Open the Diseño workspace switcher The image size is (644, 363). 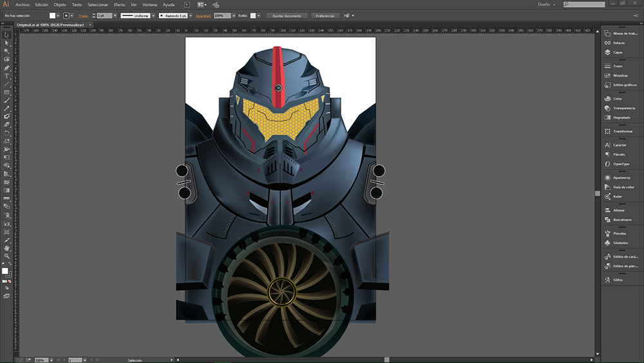point(546,5)
